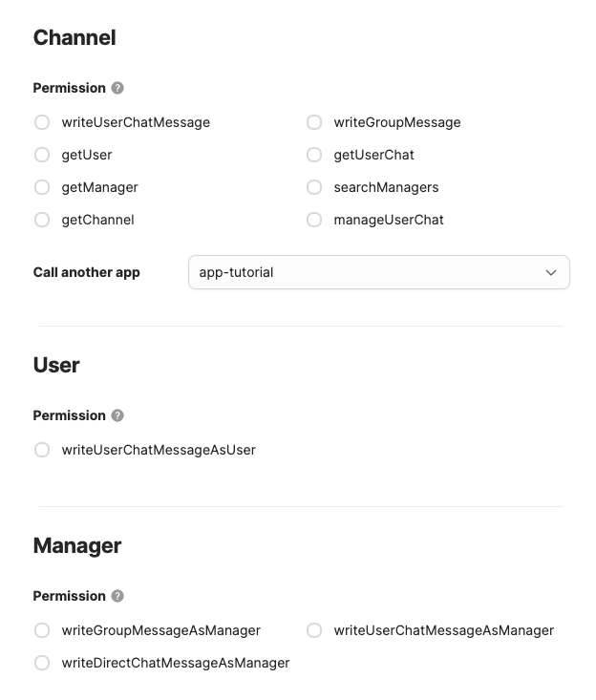596x700 pixels.
Task: Click the help icon beside User Permission
Action: (x=117, y=415)
